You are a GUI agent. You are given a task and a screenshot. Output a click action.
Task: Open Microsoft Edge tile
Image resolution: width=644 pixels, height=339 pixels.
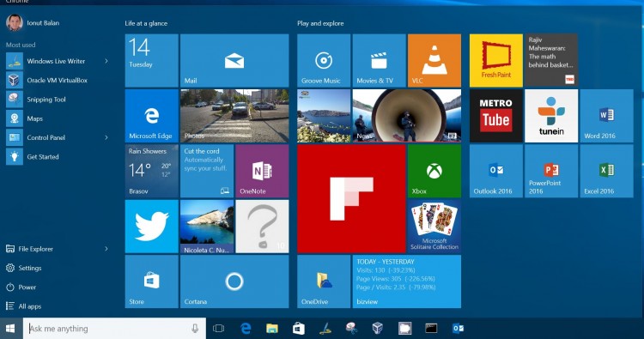[151, 116]
